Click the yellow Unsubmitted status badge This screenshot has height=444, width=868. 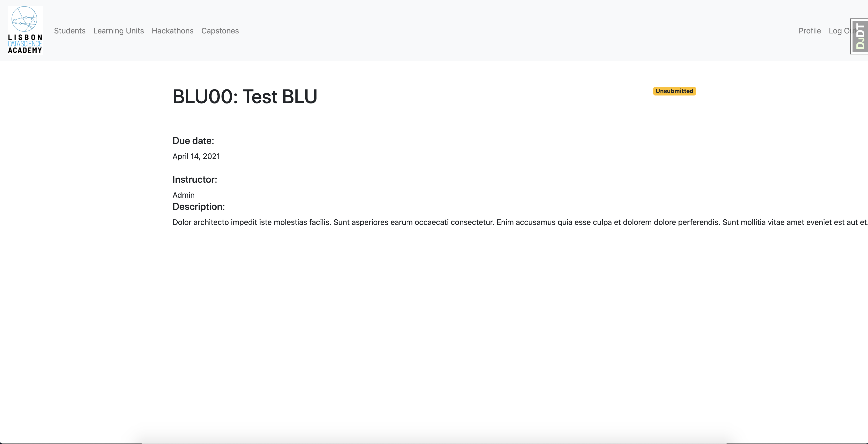pos(674,91)
